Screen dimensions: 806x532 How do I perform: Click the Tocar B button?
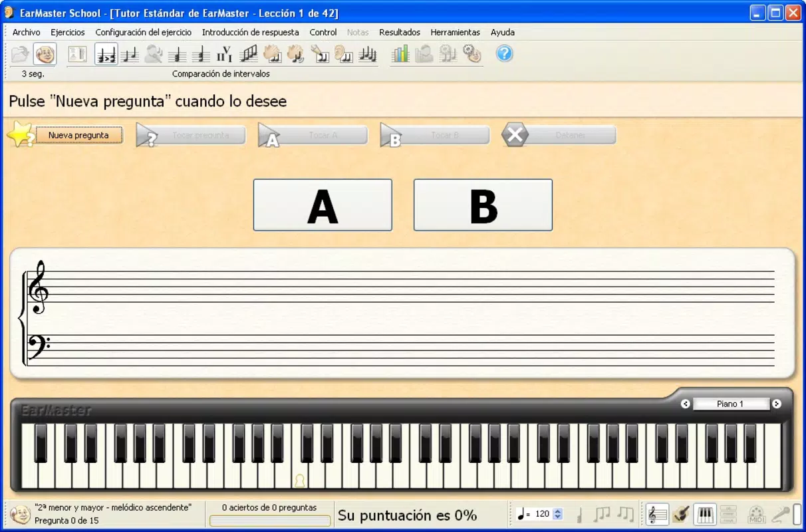coord(435,135)
